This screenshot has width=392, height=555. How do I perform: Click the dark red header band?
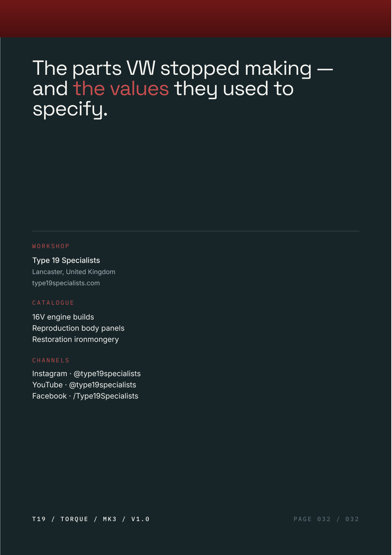click(x=196, y=19)
